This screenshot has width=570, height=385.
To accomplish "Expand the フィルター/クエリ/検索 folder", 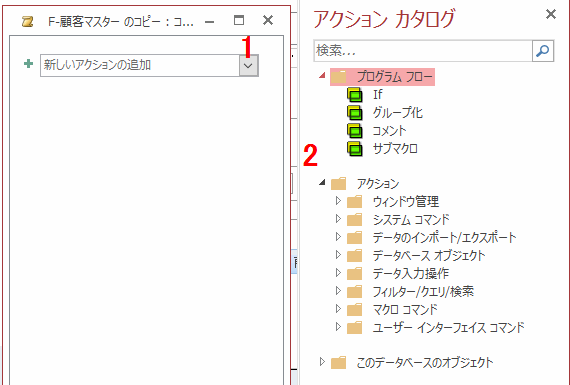I will tap(338, 290).
